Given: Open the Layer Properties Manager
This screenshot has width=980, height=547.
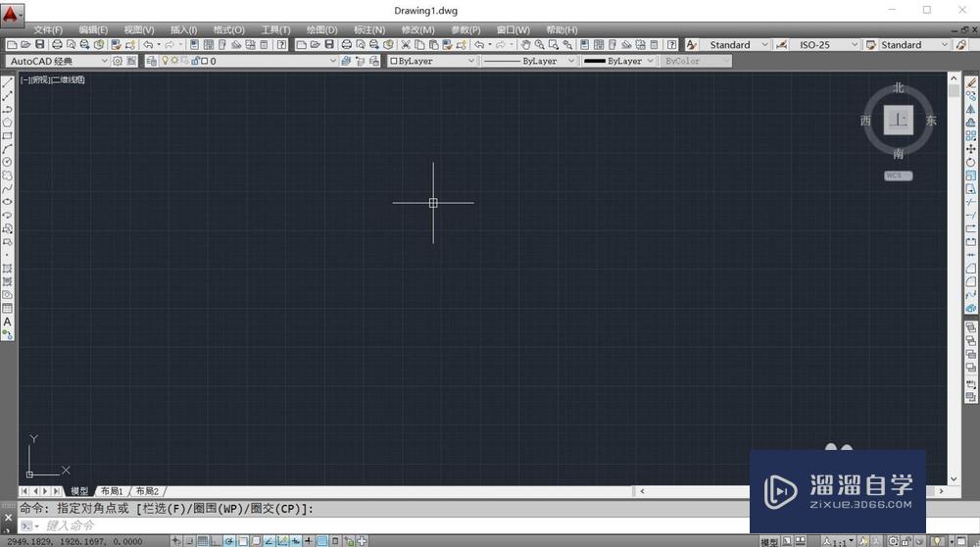Looking at the screenshot, I should [x=151, y=61].
